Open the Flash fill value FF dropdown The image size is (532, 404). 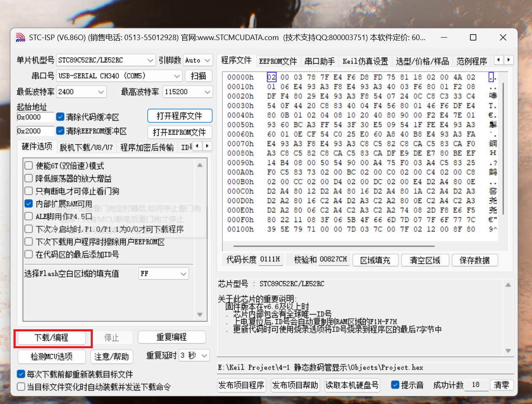(x=164, y=274)
